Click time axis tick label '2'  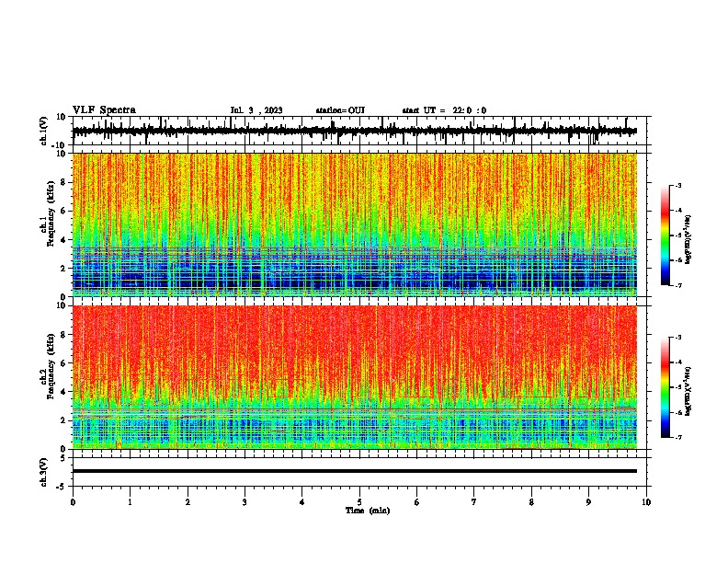[x=188, y=502]
